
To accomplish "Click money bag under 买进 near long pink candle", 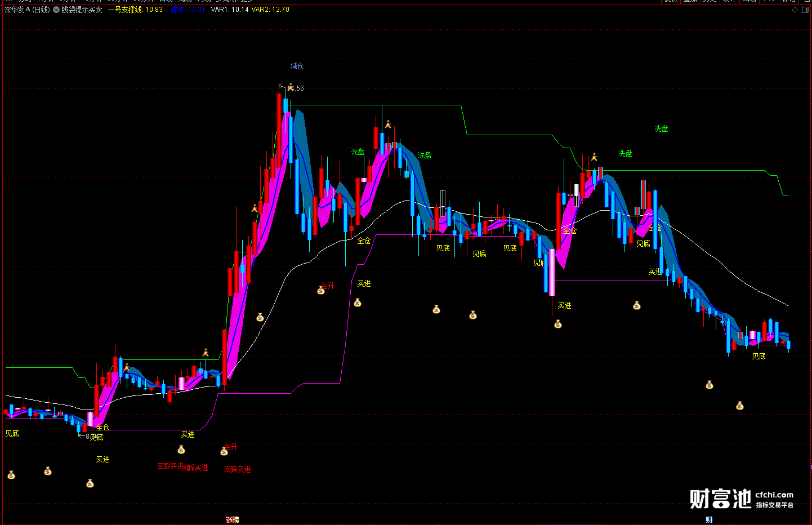I will point(558,324).
